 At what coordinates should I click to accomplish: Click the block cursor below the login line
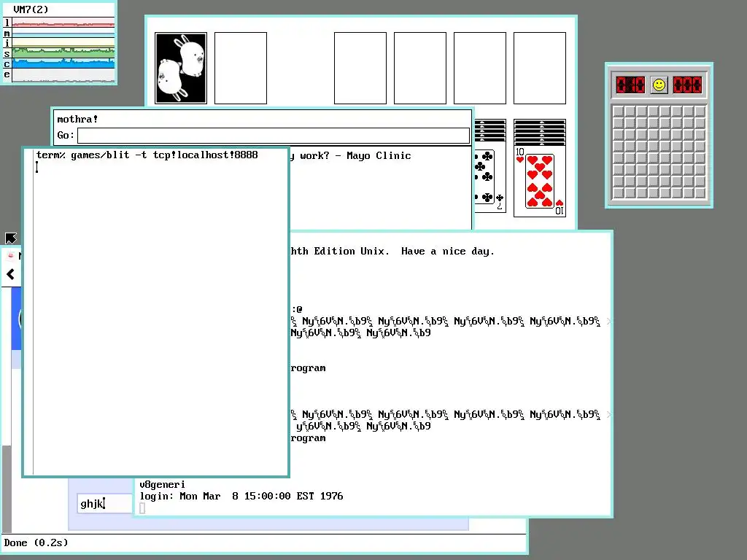[x=142, y=508]
